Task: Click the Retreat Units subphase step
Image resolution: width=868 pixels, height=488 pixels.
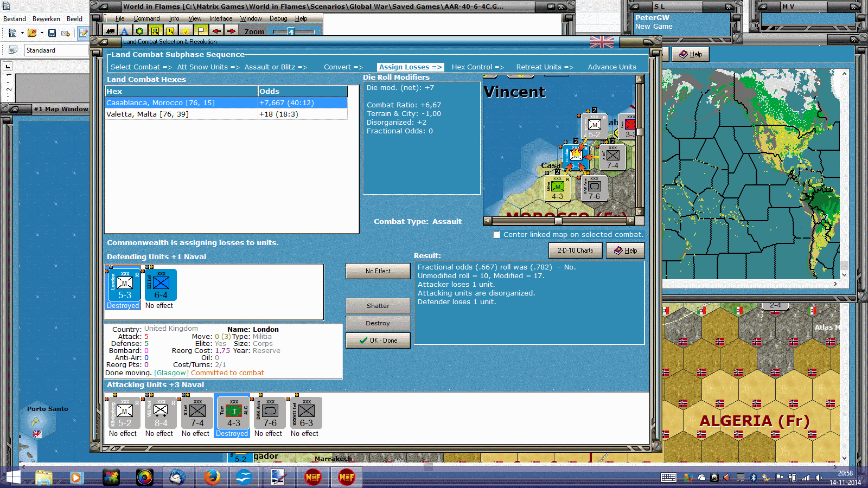Action: click(x=545, y=67)
